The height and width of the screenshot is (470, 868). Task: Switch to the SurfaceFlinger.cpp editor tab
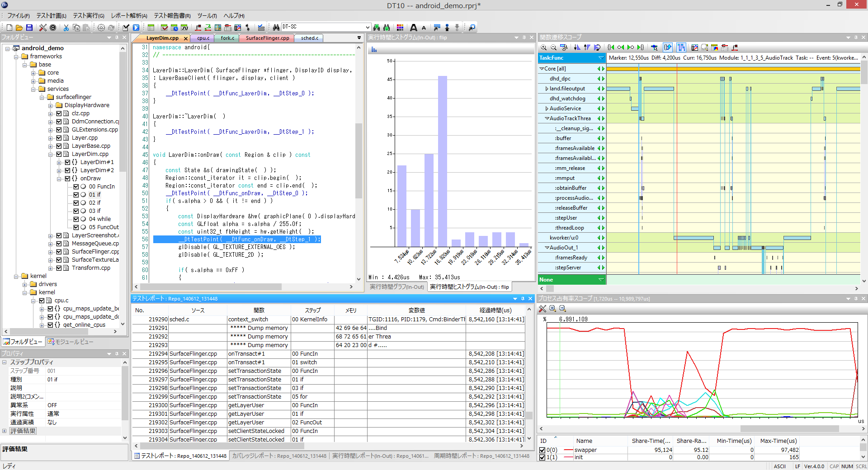pyautogui.click(x=267, y=38)
